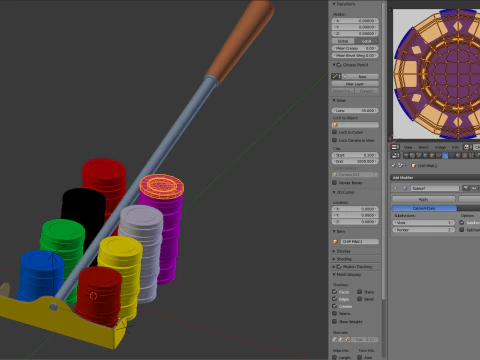Image resolution: width=480 pixels, height=360 pixels.
Task: Collapse the Item panel
Action: pos(334,231)
